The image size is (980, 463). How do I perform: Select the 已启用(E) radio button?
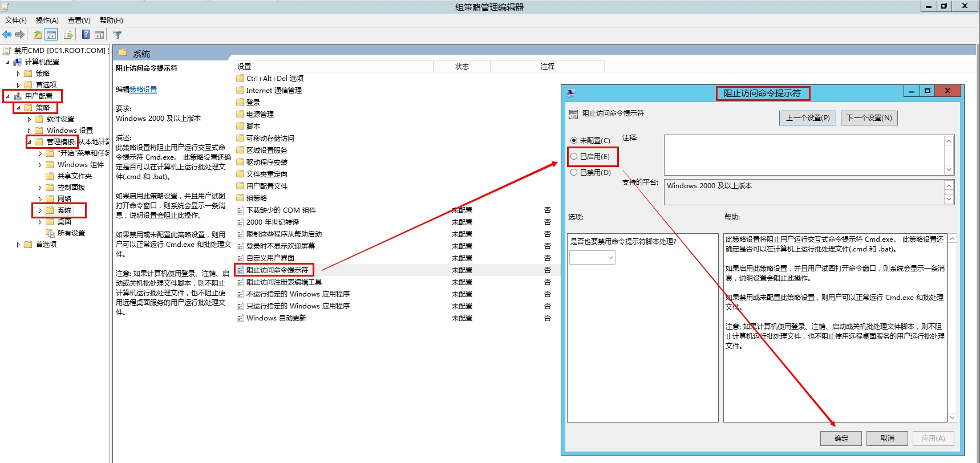click(x=574, y=156)
